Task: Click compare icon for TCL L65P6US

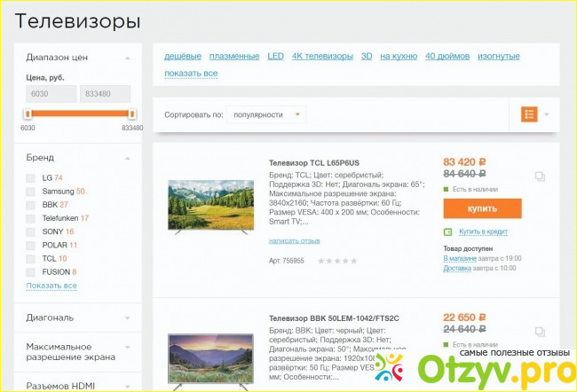Action: (540, 176)
